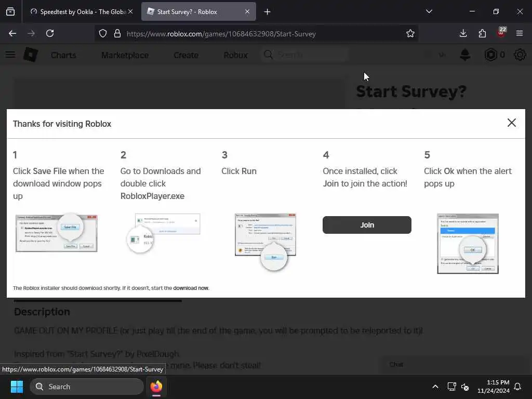Open the Roblox hamburger navigation menu
This screenshot has height=399, width=532.
pos(10,55)
